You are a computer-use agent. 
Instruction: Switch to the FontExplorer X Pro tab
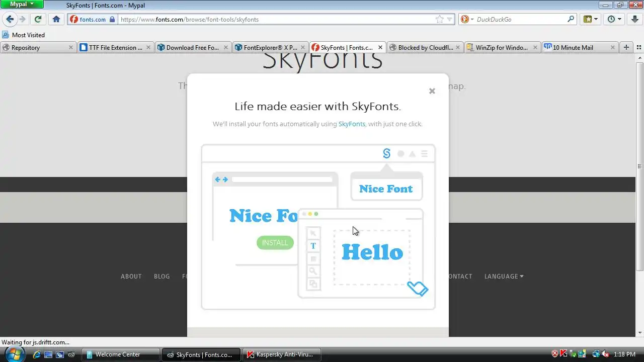click(x=270, y=47)
